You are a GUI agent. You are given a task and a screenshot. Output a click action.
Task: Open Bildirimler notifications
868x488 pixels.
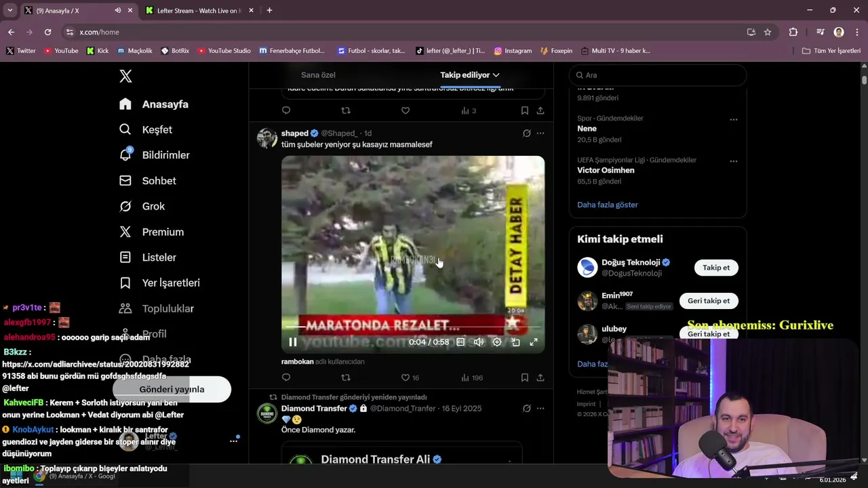pos(155,155)
